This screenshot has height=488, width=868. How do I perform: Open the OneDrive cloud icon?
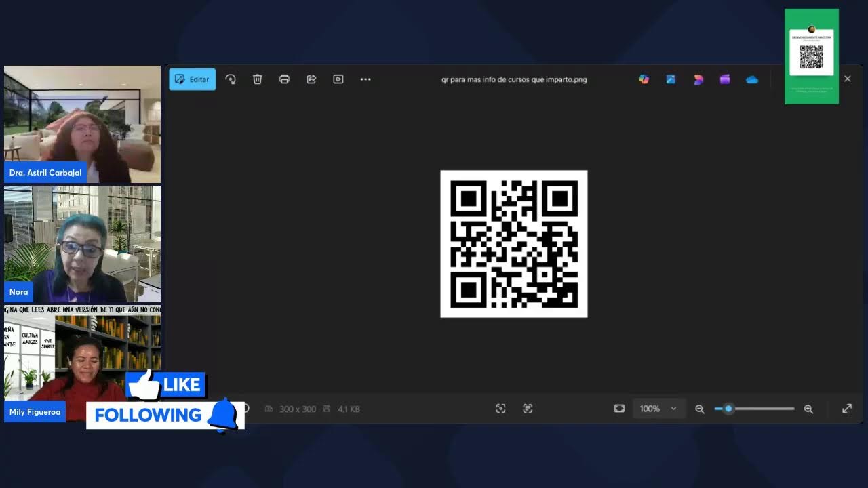point(752,79)
